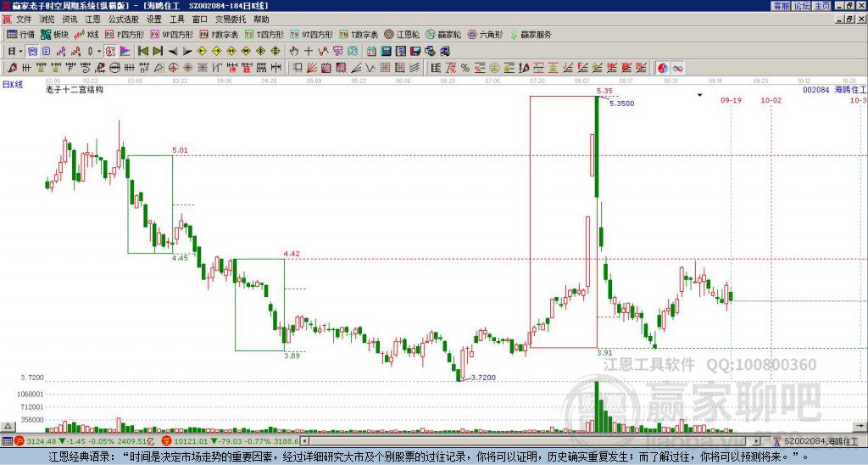Expand the candlestick style dropdown arrow

coord(99,52)
